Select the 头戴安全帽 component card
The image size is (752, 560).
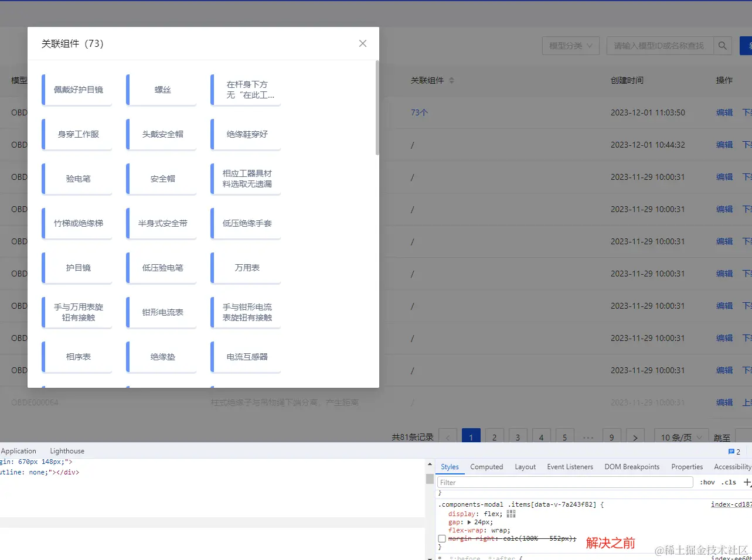[161, 134]
